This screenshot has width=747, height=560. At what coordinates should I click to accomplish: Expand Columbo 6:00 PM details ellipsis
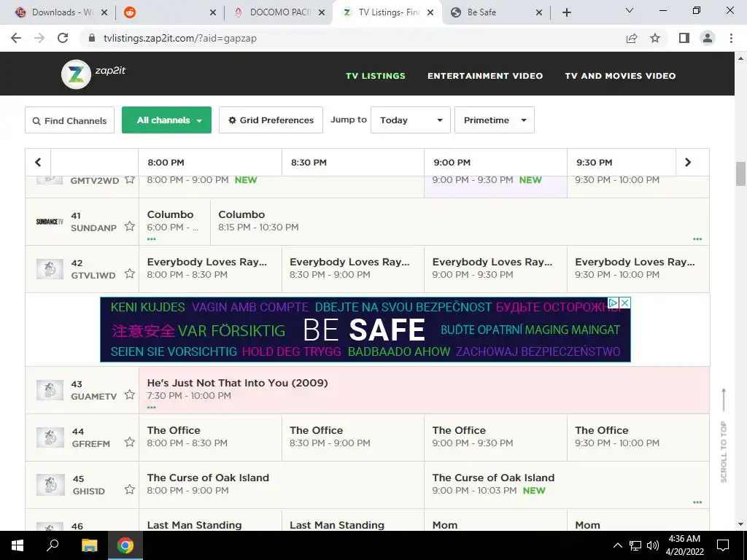click(x=152, y=239)
